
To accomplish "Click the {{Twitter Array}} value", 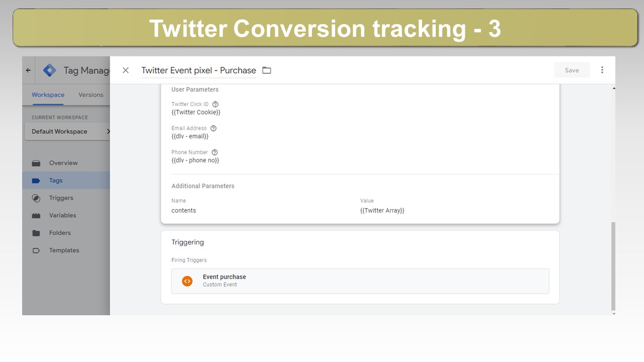I will [382, 211].
